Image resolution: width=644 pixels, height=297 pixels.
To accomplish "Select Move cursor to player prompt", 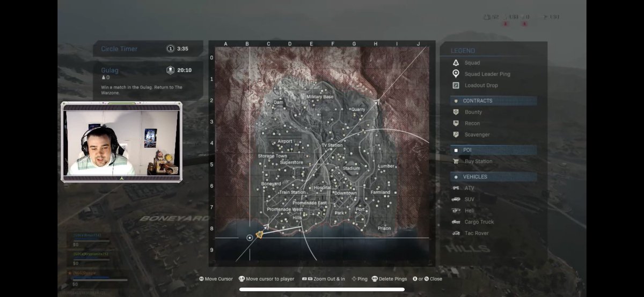I will (x=270, y=279).
